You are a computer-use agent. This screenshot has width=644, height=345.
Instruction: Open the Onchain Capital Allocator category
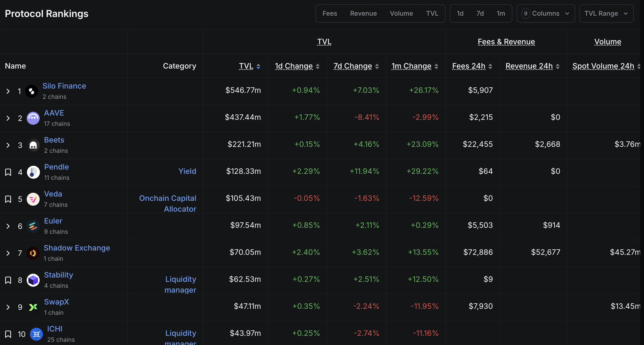168,203
